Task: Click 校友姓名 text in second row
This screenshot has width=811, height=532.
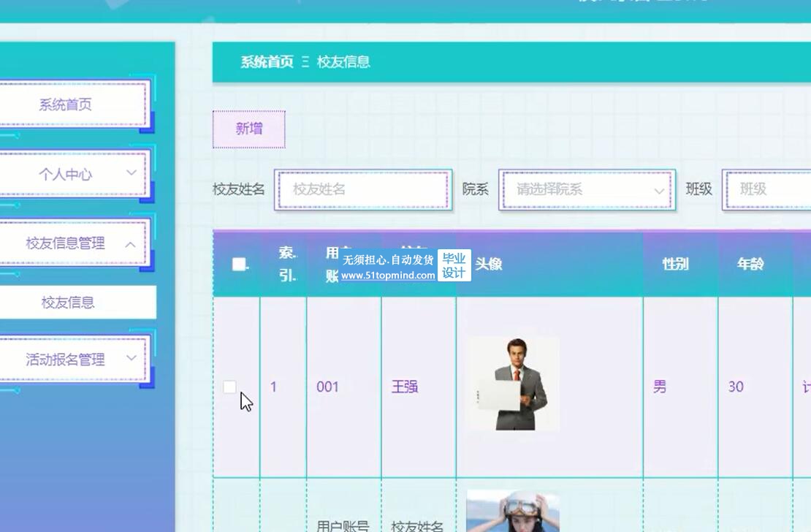Action: (x=417, y=526)
